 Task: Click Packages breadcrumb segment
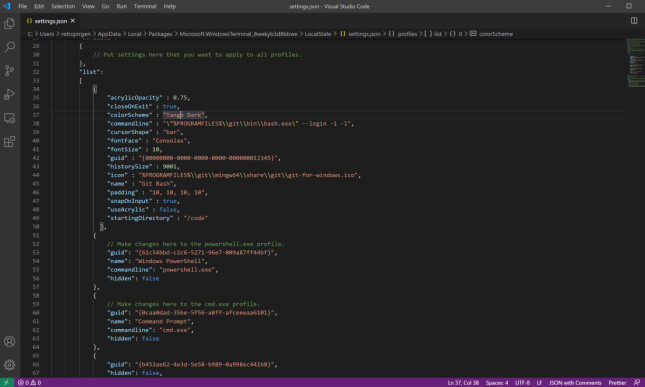click(x=160, y=34)
